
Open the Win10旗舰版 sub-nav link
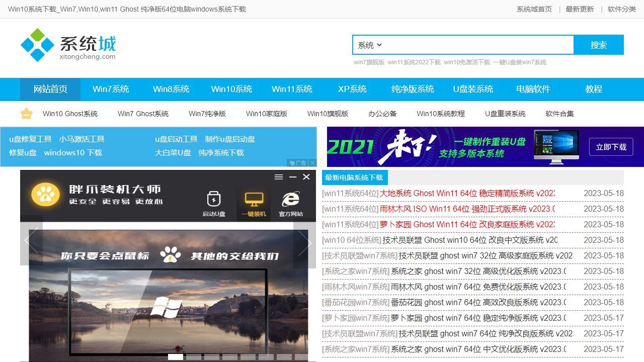pyautogui.click(x=328, y=114)
